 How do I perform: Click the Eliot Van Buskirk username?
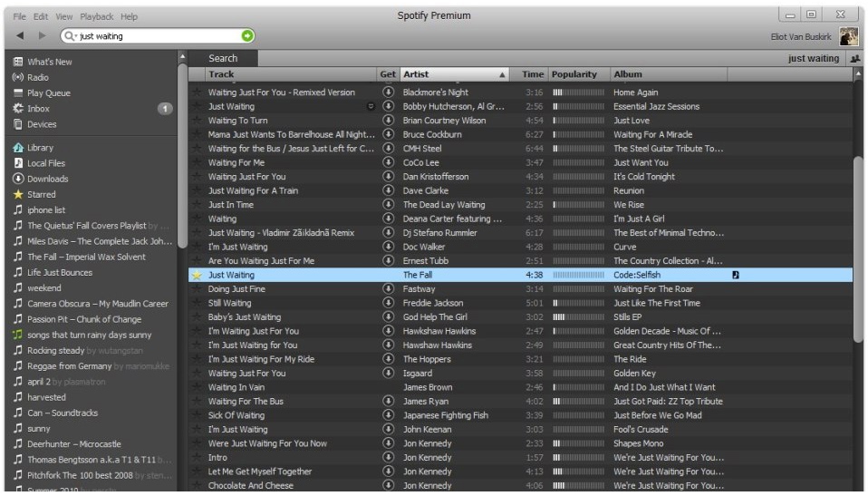800,36
